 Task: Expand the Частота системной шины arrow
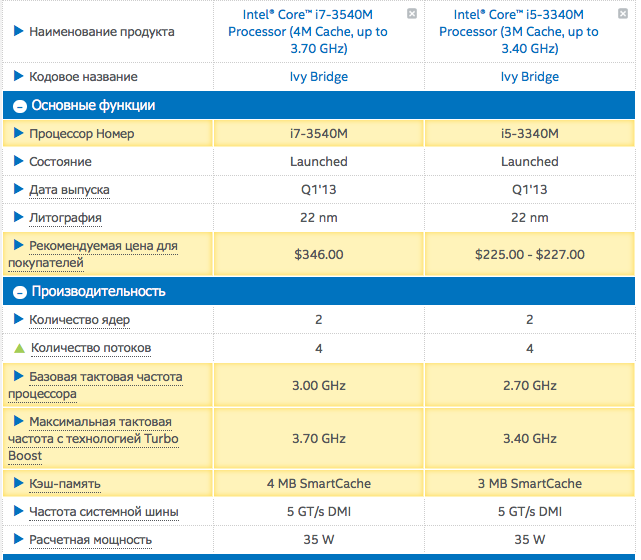(x=18, y=511)
